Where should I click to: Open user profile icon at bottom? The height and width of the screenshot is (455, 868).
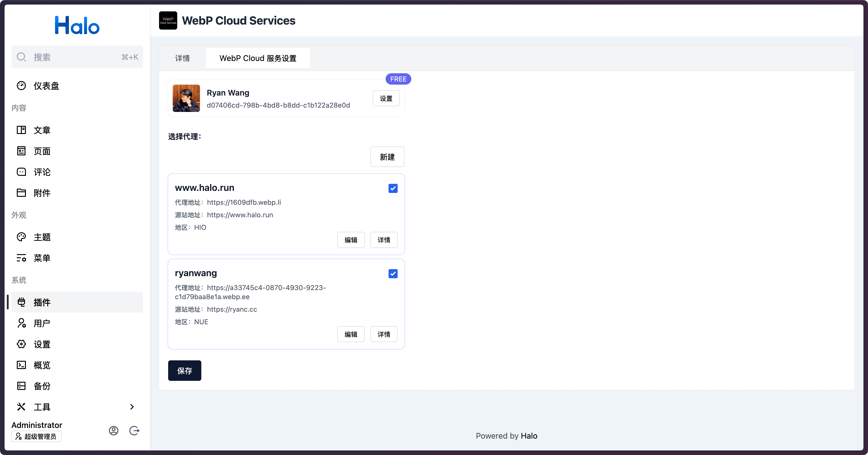pos(114,431)
